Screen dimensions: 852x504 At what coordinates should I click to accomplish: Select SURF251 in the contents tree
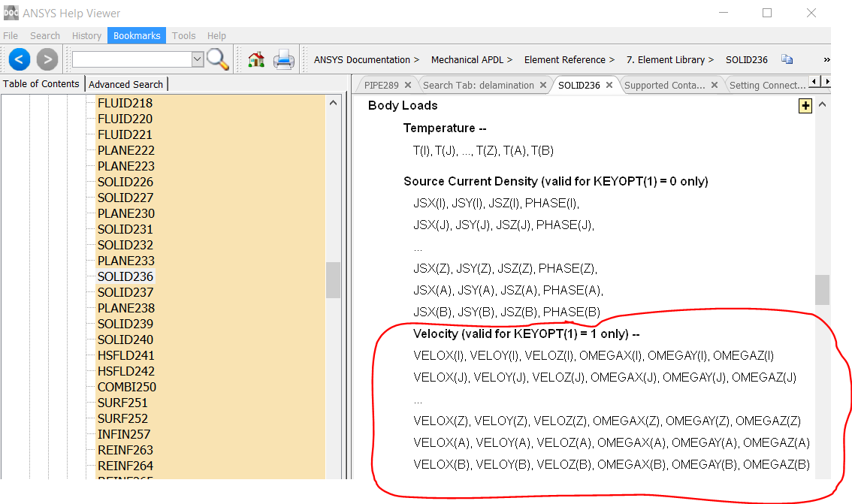point(122,403)
